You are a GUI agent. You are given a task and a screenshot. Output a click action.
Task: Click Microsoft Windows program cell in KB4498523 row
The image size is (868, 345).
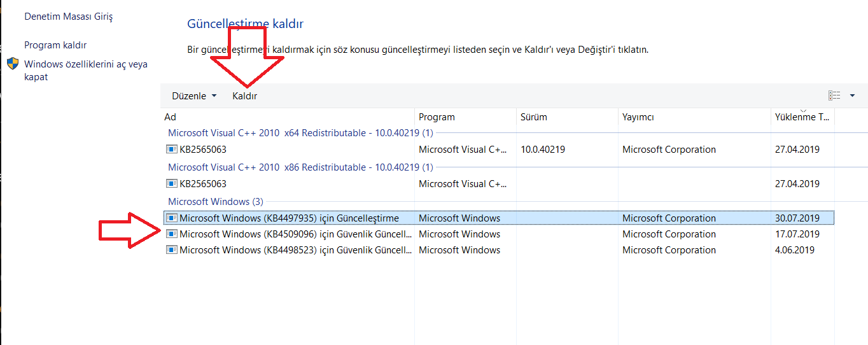[x=459, y=250]
